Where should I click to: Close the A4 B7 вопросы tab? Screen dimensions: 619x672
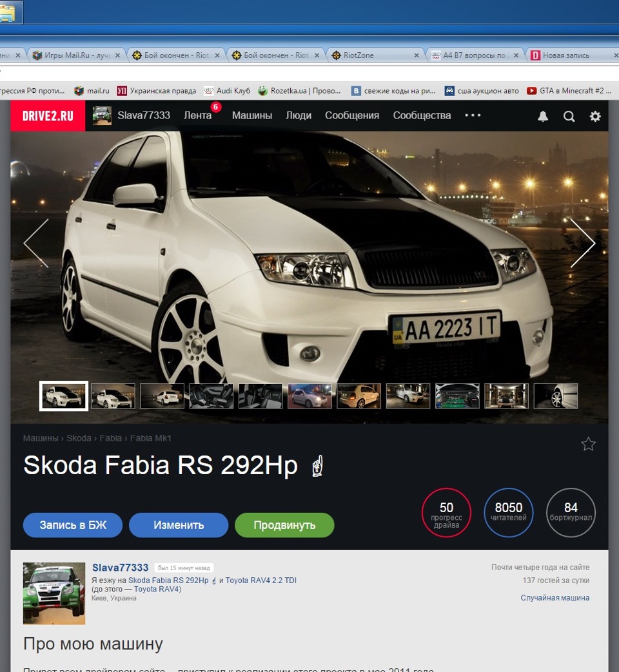(x=516, y=55)
